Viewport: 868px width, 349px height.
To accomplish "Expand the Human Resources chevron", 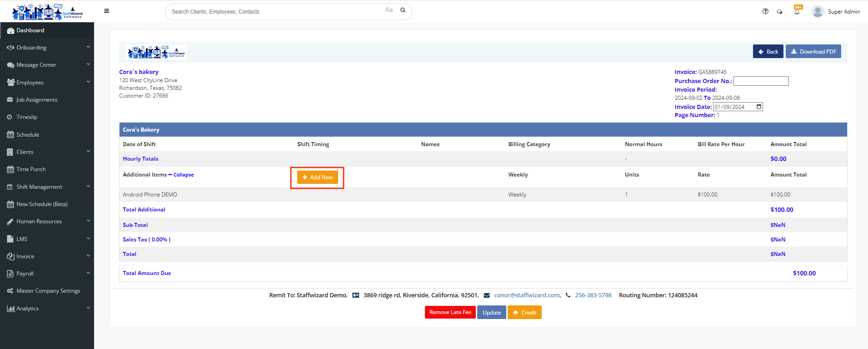I will [x=88, y=221].
